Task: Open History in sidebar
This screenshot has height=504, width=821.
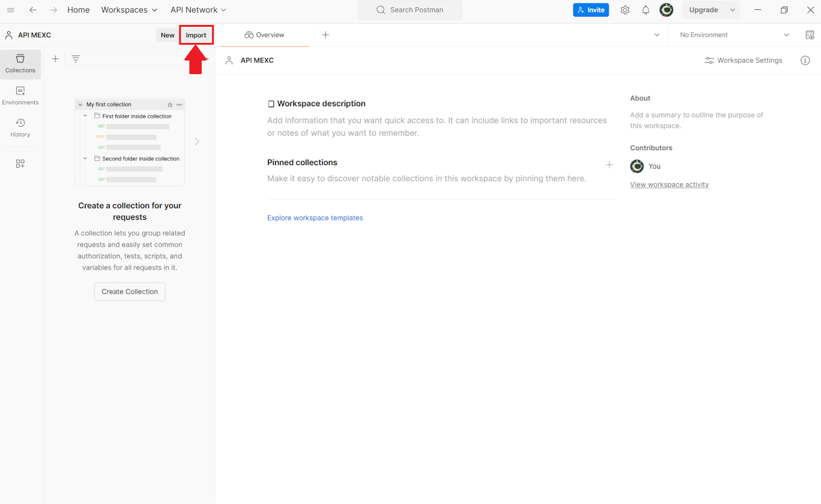Action: (x=21, y=128)
